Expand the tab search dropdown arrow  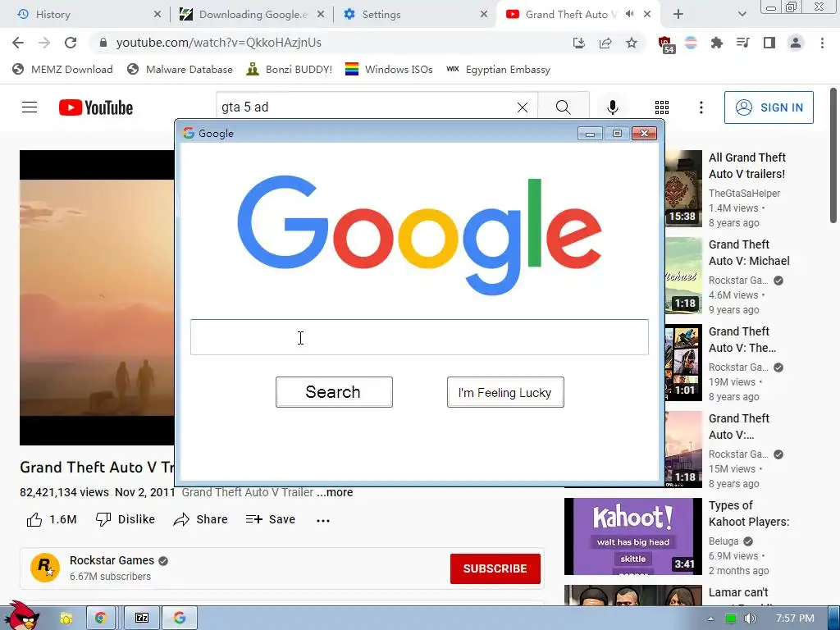coord(742,15)
